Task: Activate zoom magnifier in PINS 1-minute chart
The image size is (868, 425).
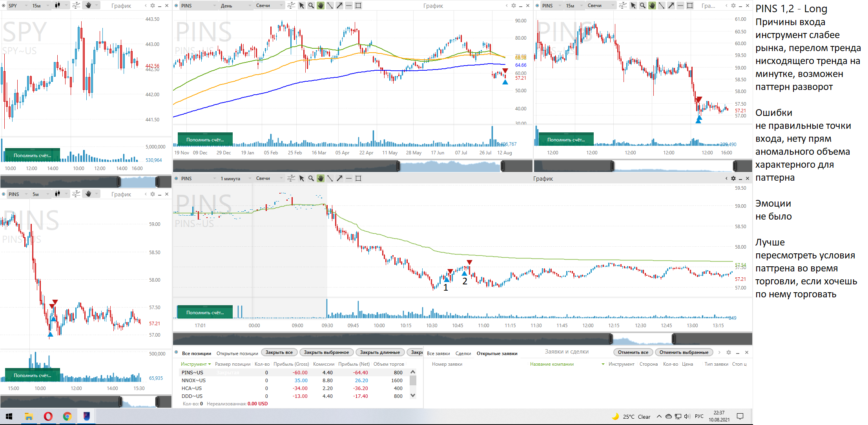Action: pos(311,178)
